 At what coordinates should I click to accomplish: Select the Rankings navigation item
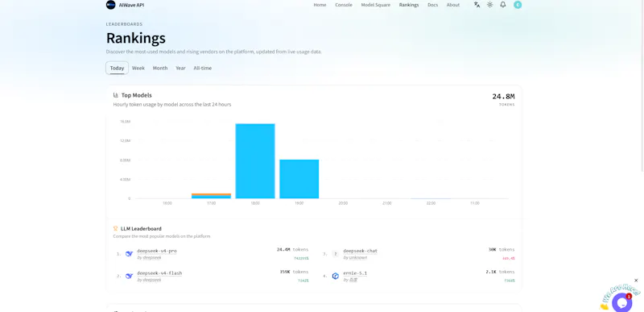[409, 5]
